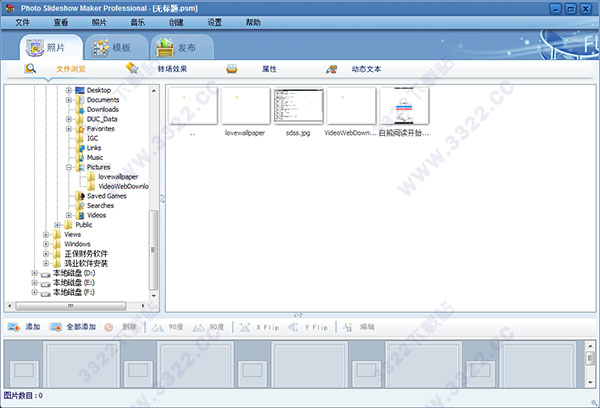Select the sdss.jpg thumbnail

tap(298, 106)
